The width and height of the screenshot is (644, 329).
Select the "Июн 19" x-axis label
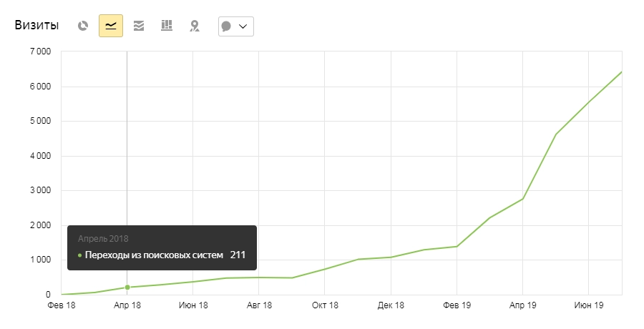588,305
